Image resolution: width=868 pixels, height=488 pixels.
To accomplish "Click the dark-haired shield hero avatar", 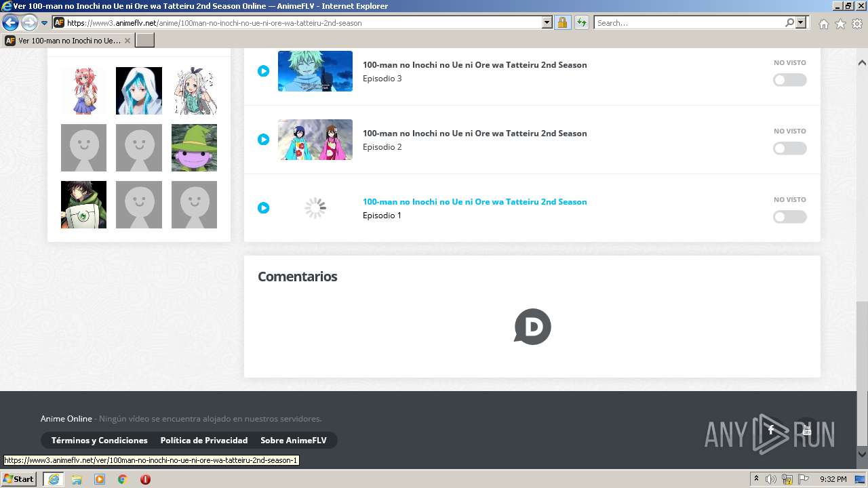I will point(83,205).
